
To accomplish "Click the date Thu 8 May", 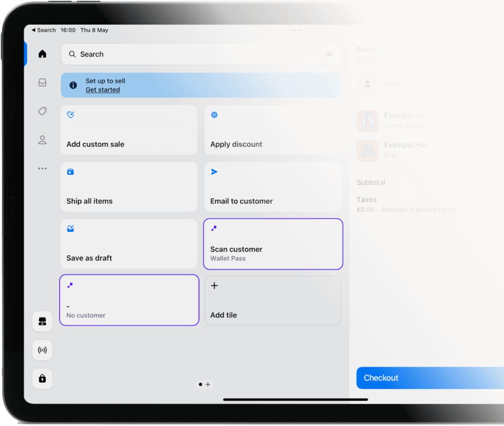I will tap(94, 30).
